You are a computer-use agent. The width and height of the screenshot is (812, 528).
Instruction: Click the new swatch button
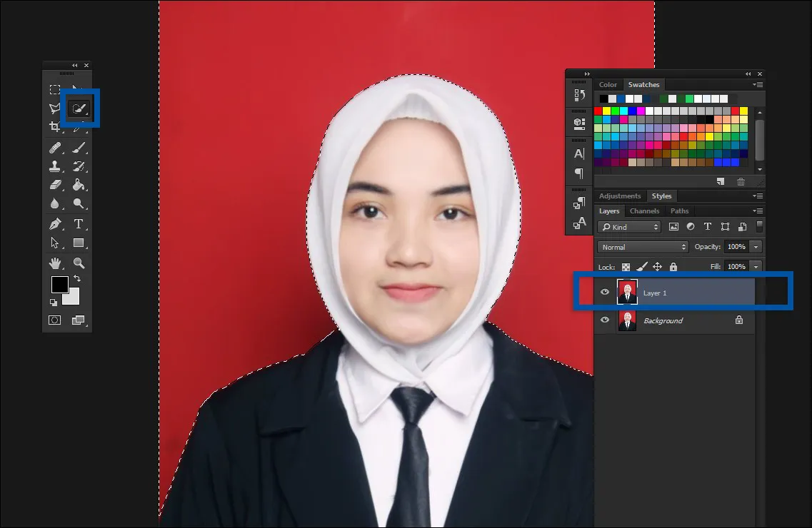click(x=721, y=181)
